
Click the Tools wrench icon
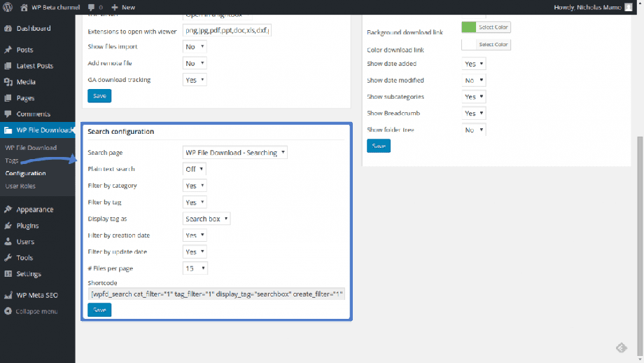pos(8,258)
